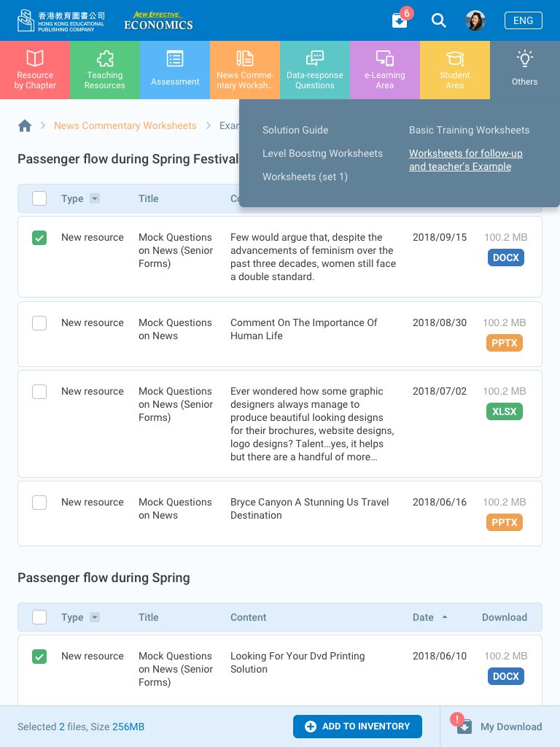The width and height of the screenshot is (560, 747).
Task: Click Add to Inventory button
Action: pyautogui.click(x=357, y=727)
